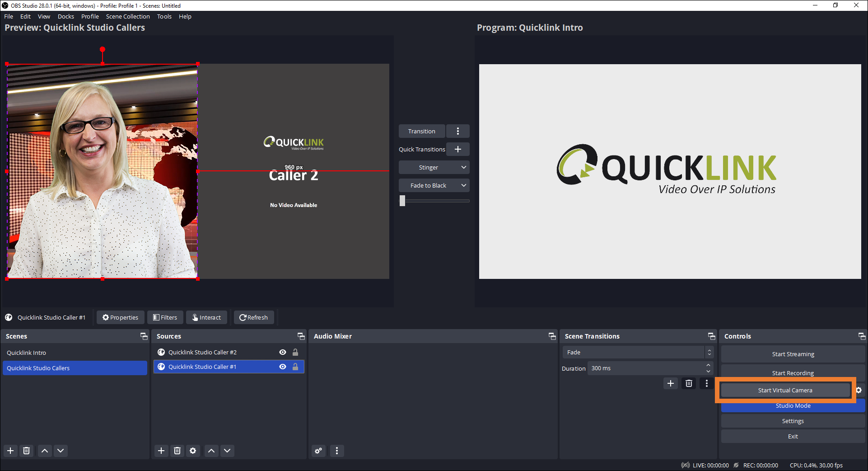Remove selected scene with trash icon
The height and width of the screenshot is (471, 868).
pos(27,451)
